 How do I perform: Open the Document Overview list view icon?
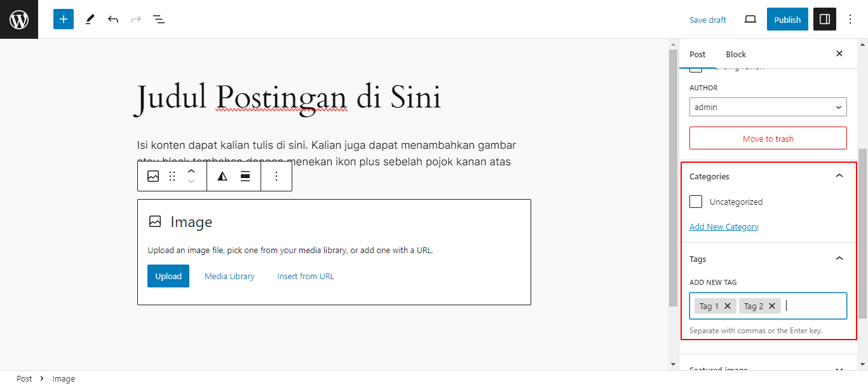pyautogui.click(x=158, y=19)
